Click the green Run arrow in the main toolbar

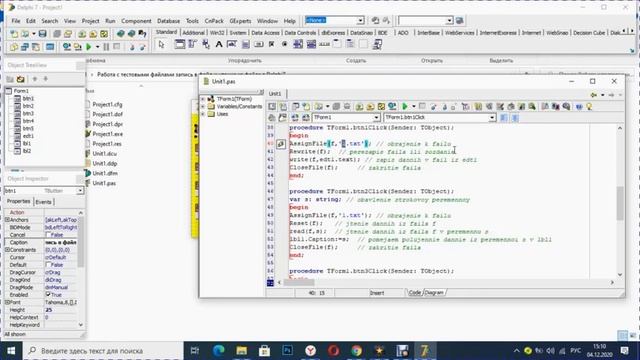(89, 47)
